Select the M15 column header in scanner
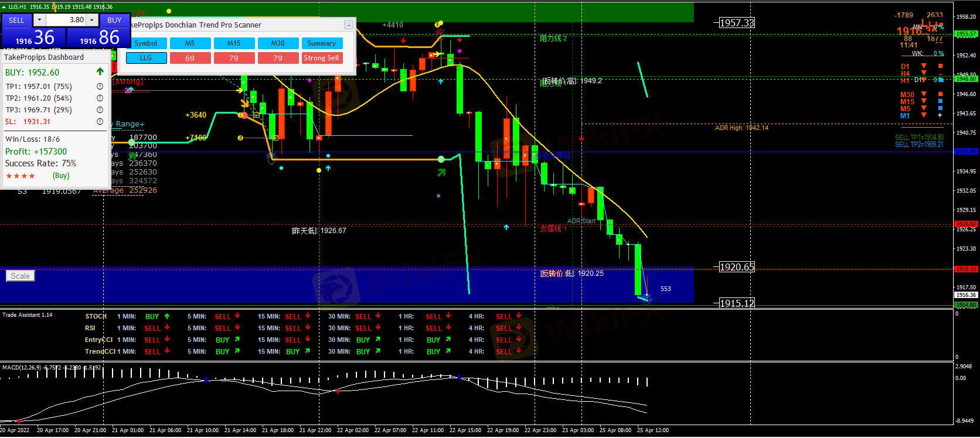980x438 pixels. tap(234, 43)
